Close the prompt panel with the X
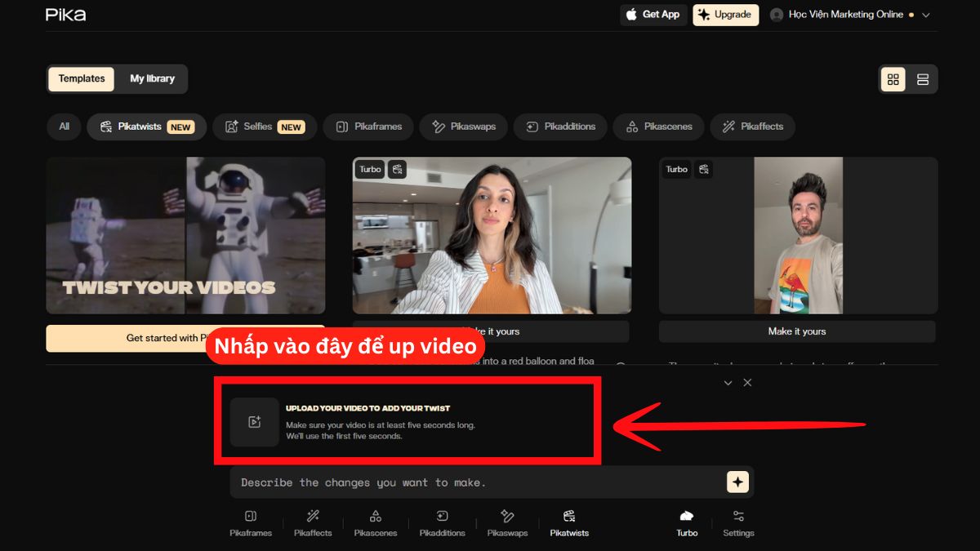Screen dimensions: 980x551 [x=747, y=383]
